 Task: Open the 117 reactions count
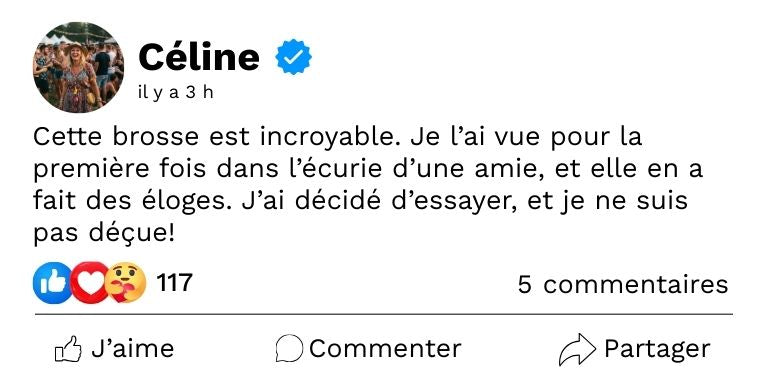pyautogui.click(x=174, y=283)
